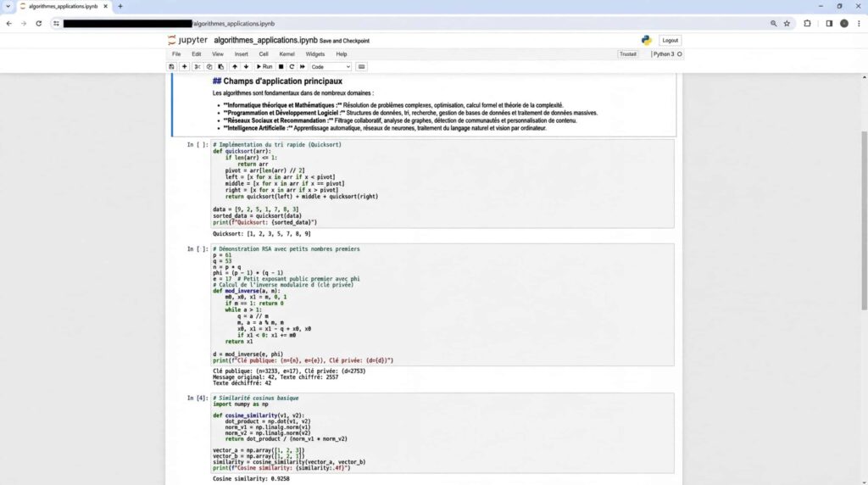Open browser zoom magnifier icon
The image size is (868, 485).
click(x=773, y=24)
